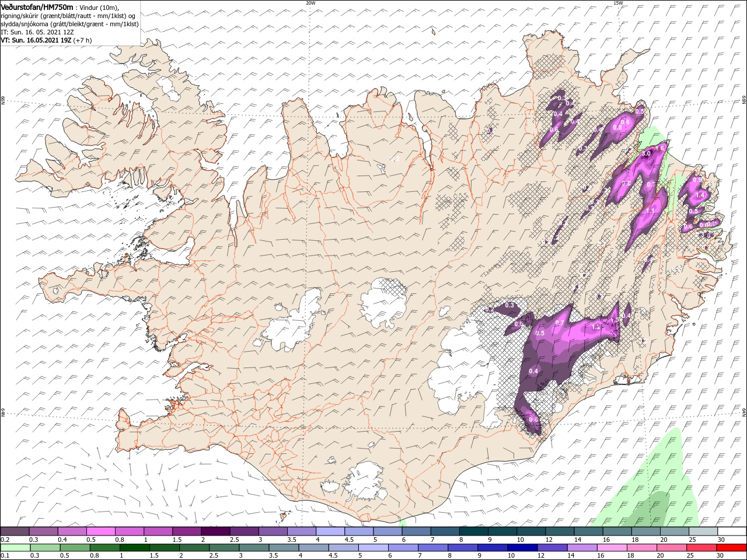Click the 20W longitude label at top edge
Viewport: 747px width, 560px height.
tap(310, 3)
